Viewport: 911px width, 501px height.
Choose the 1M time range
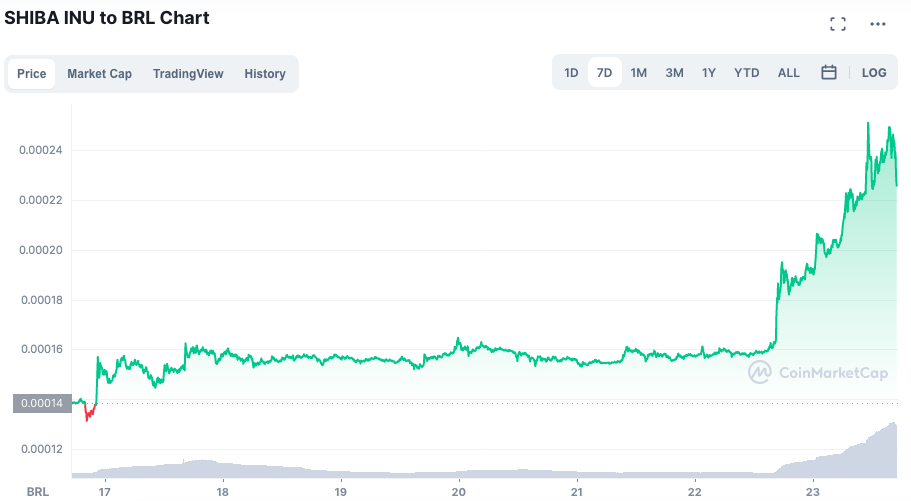(639, 73)
